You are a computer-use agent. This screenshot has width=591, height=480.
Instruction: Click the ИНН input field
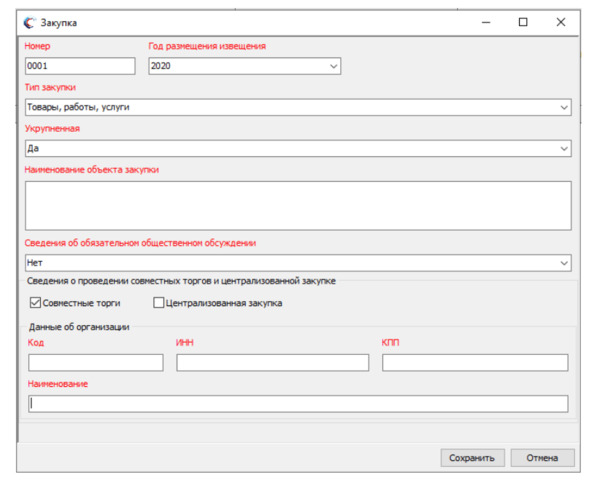(273, 362)
